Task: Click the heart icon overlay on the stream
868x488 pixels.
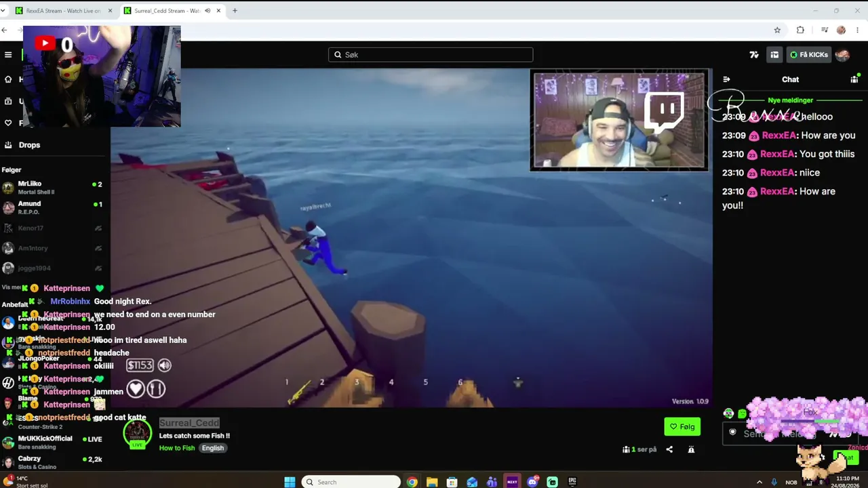Action: pos(136,388)
